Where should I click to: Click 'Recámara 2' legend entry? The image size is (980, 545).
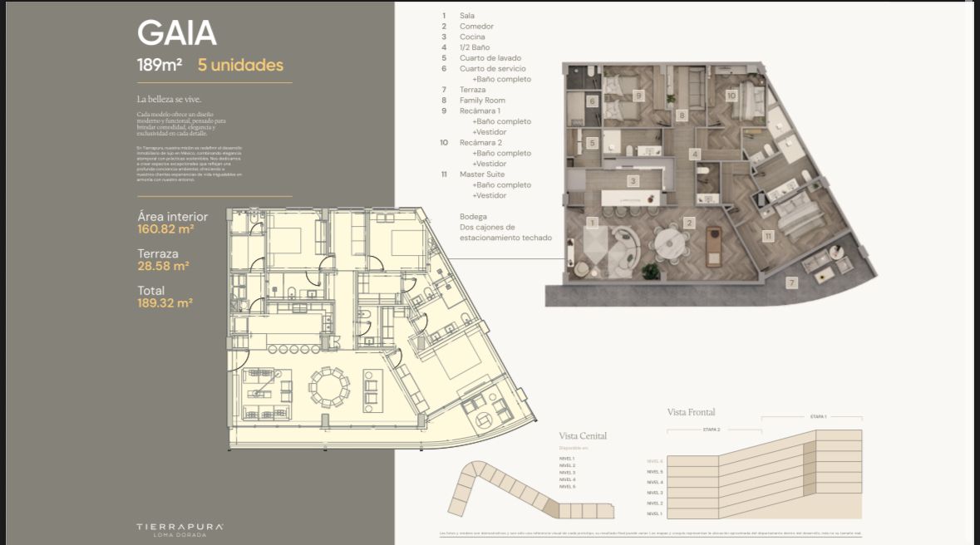click(480, 143)
